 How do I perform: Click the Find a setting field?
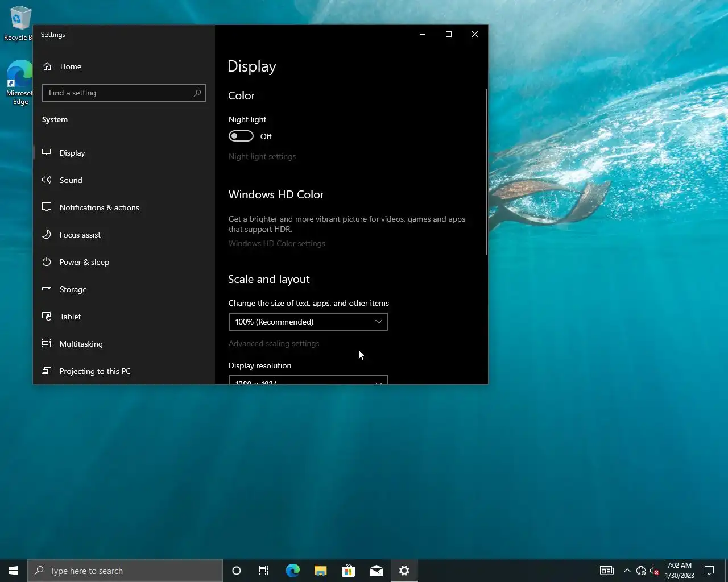pyautogui.click(x=123, y=93)
